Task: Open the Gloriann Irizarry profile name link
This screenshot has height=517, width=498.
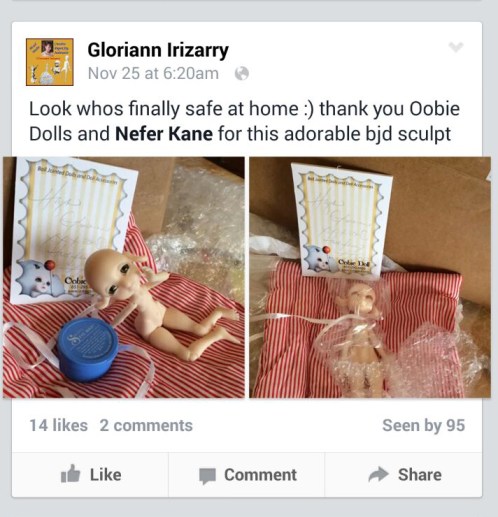Action: 158,51
